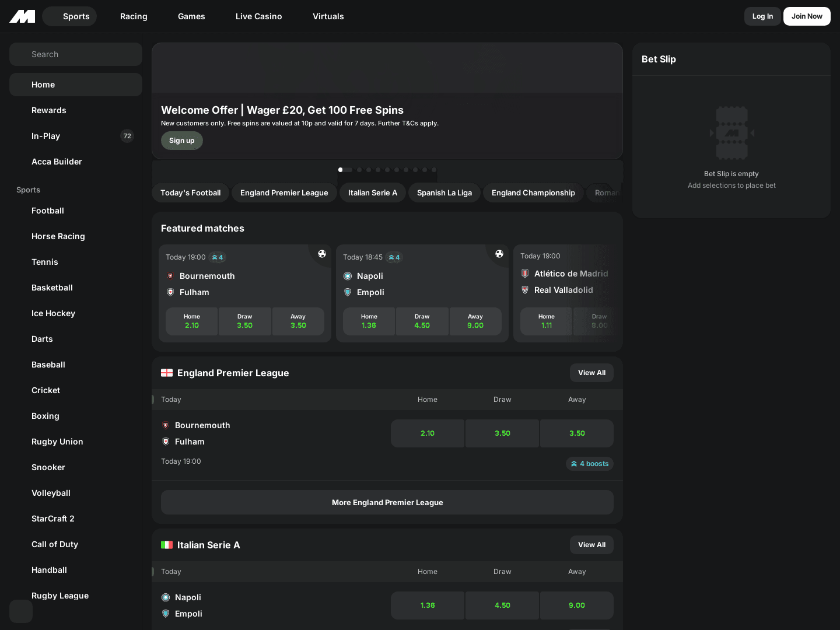Viewport: 840px width, 630px height.
Task: Click the boost icon on the Napoli featured match
Action: 394,257
